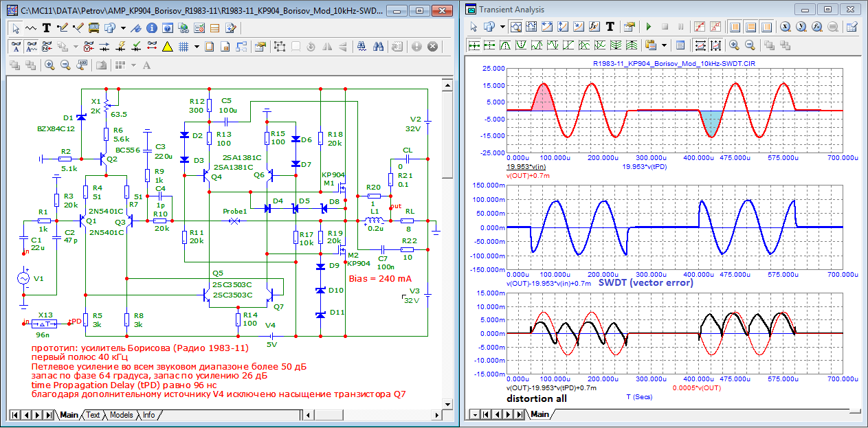The height and width of the screenshot is (428, 868).
Task: Switch to the Text tab
Action: (x=93, y=415)
